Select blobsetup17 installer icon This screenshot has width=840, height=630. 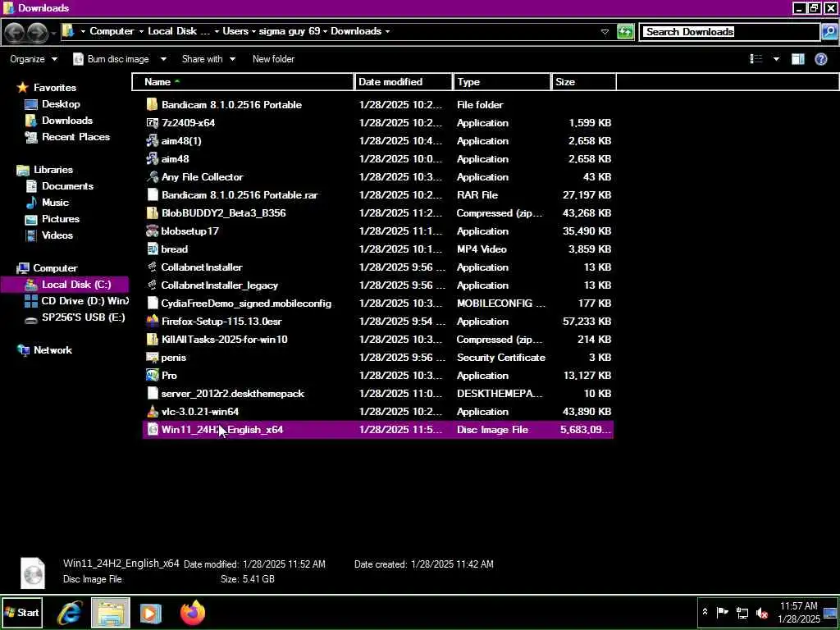(x=152, y=231)
